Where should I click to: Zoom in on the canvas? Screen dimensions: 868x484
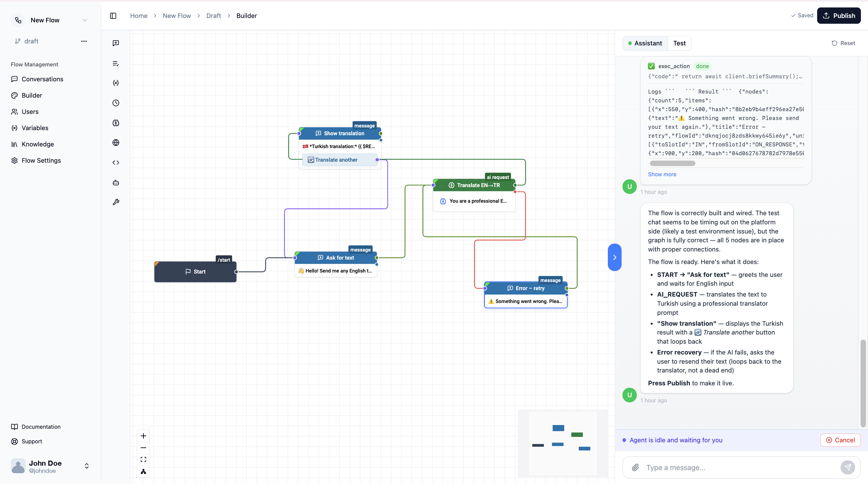click(x=143, y=436)
